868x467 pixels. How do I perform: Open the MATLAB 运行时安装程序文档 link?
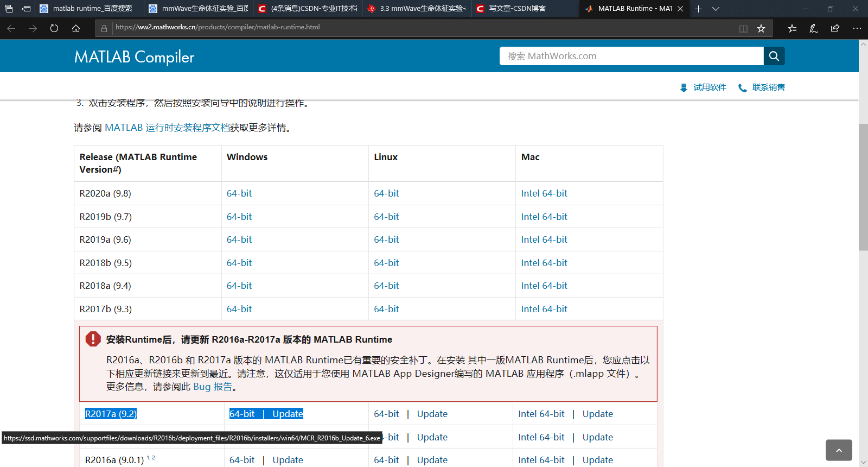click(x=167, y=128)
